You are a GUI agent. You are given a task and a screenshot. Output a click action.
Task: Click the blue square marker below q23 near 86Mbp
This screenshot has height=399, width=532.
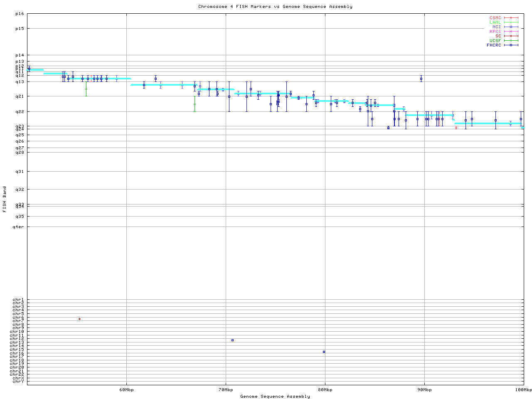pos(388,128)
